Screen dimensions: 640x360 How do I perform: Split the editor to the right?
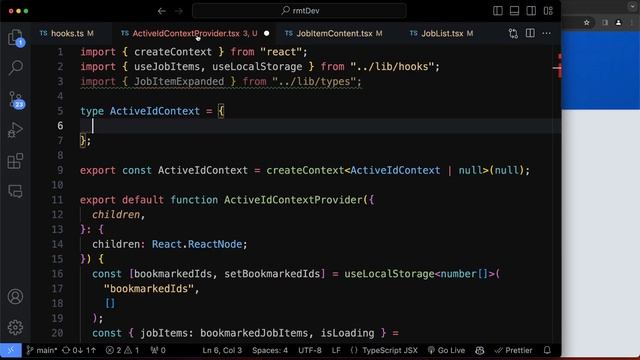coord(530,33)
